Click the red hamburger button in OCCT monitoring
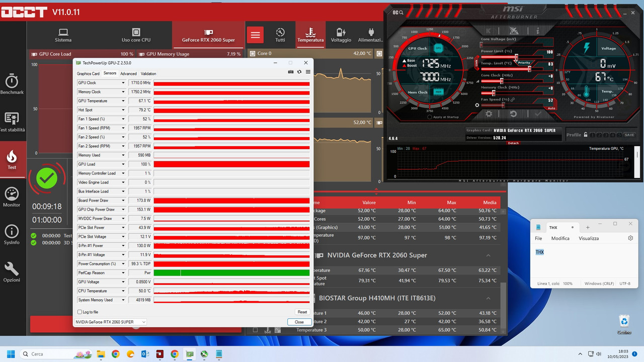The height and width of the screenshot is (362, 644). click(256, 35)
